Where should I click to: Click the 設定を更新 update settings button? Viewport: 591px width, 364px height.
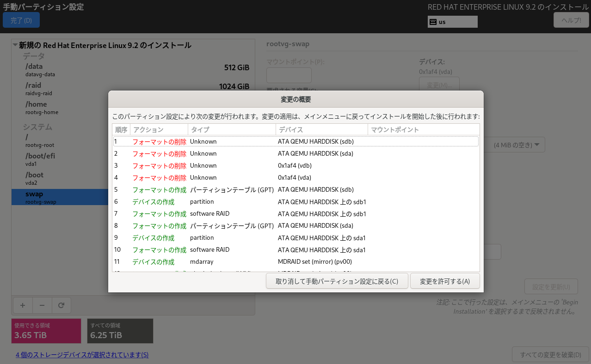550,286
